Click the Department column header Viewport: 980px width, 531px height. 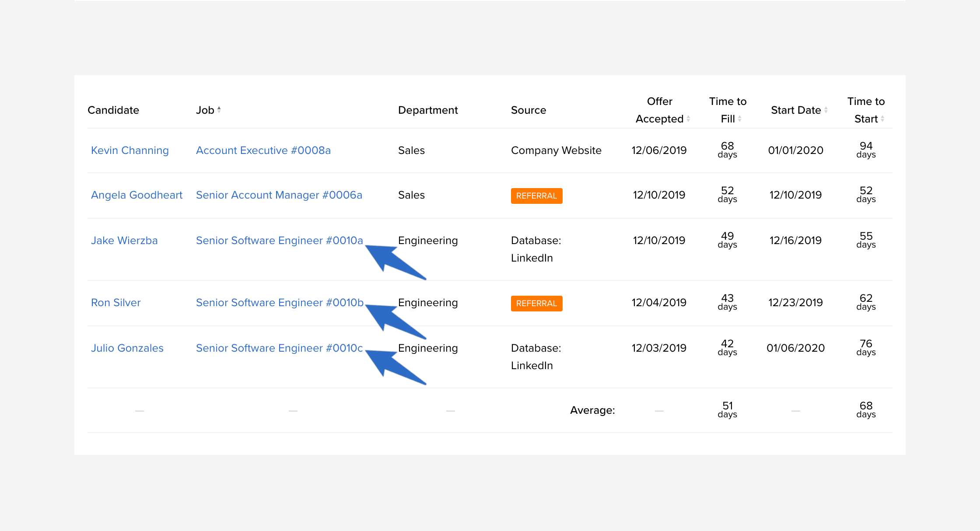pyautogui.click(x=428, y=110)
